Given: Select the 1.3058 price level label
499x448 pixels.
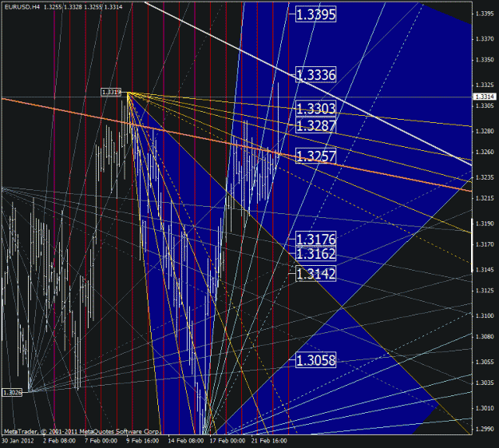Looking at the screenshot, I should [x=315, y=360].
